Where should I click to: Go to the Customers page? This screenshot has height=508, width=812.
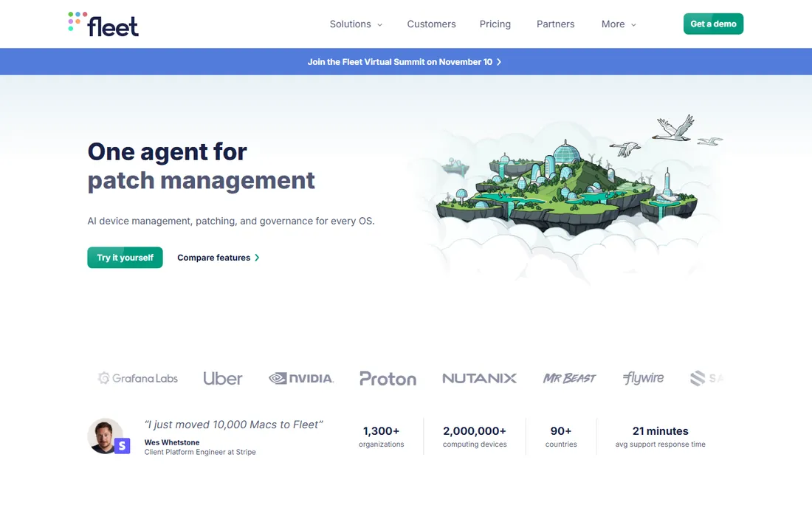431,24
